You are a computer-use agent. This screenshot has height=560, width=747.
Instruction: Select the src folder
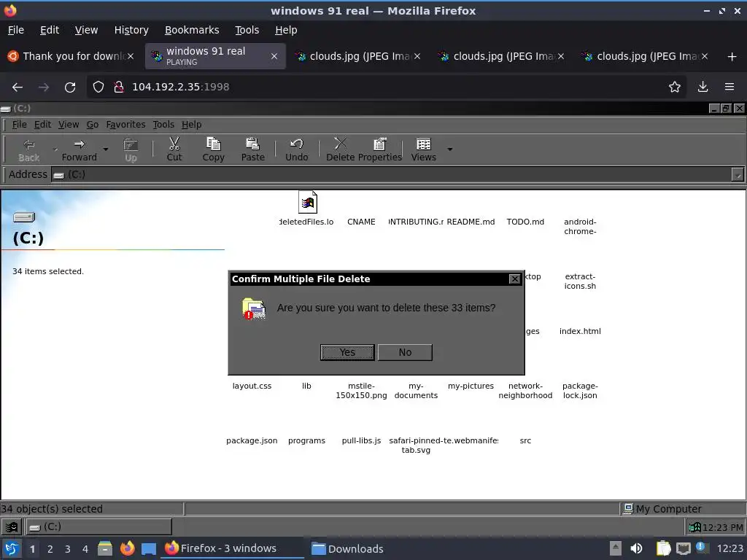click(525, 441)
